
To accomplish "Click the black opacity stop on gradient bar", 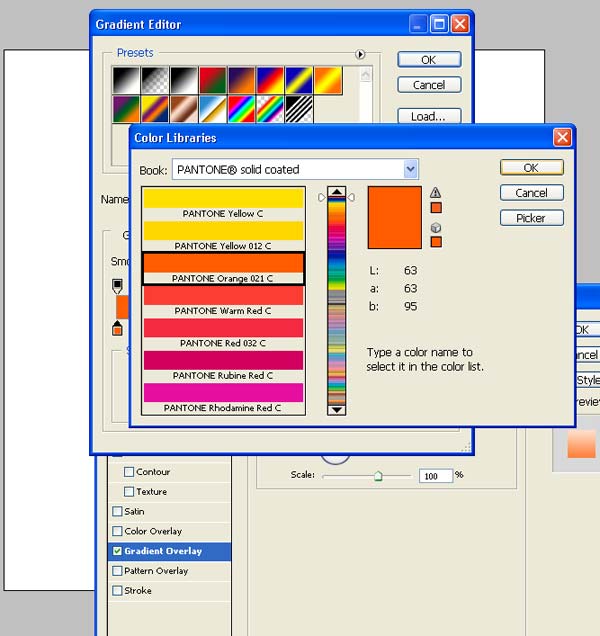I will 117,286.
